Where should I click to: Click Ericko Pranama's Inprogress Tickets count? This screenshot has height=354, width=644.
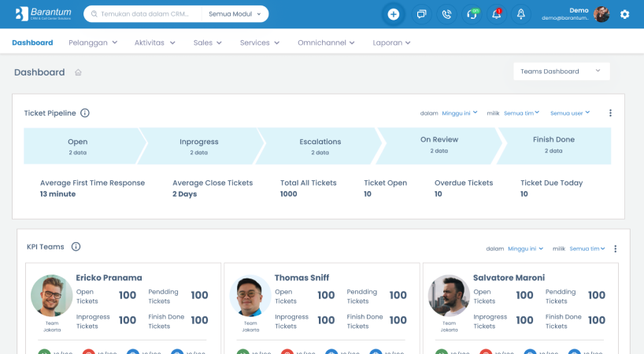[128, 320]
